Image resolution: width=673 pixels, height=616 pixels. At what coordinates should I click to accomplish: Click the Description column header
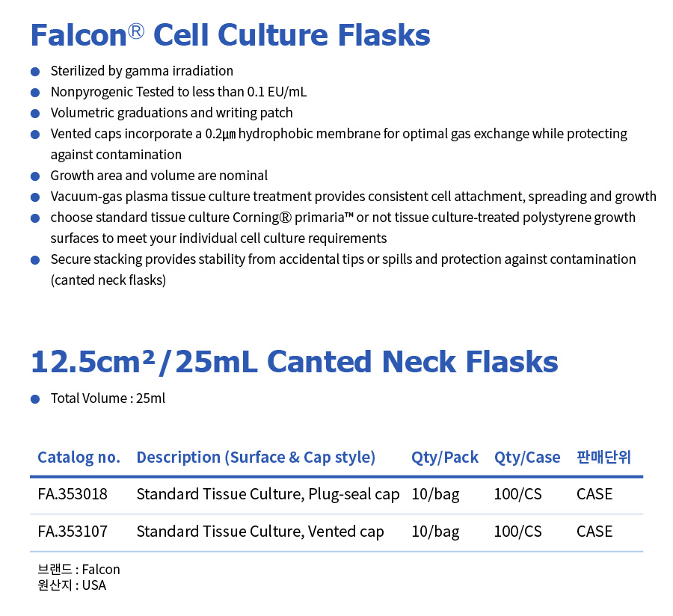[x=256, y=458]
